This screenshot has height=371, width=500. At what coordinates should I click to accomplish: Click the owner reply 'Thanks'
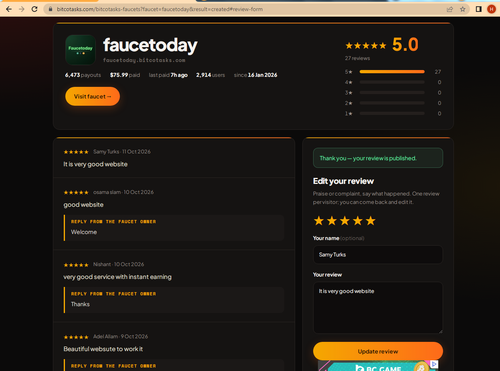pos(80,304)
